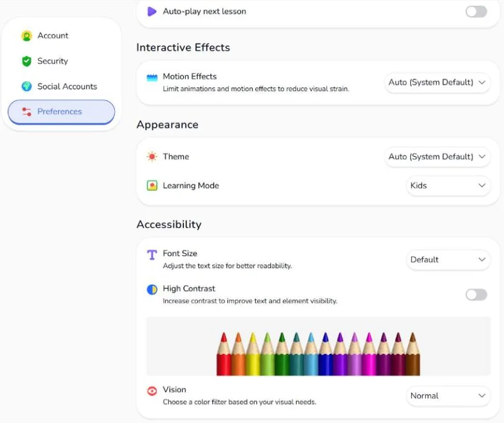This screenshot has height=423, width=504.
Task: Click the Preferences sliders icon
Action: point(26,111)
